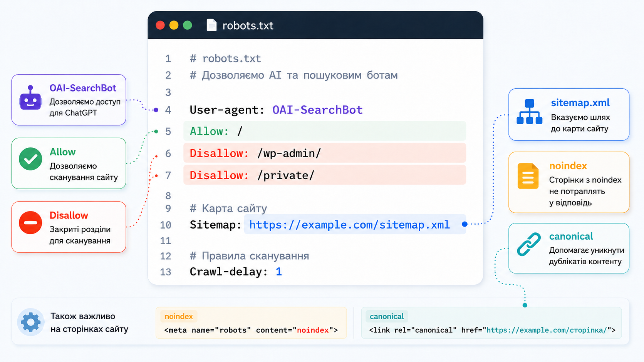Select the robots.txt title in the window header

coord(248,26)
